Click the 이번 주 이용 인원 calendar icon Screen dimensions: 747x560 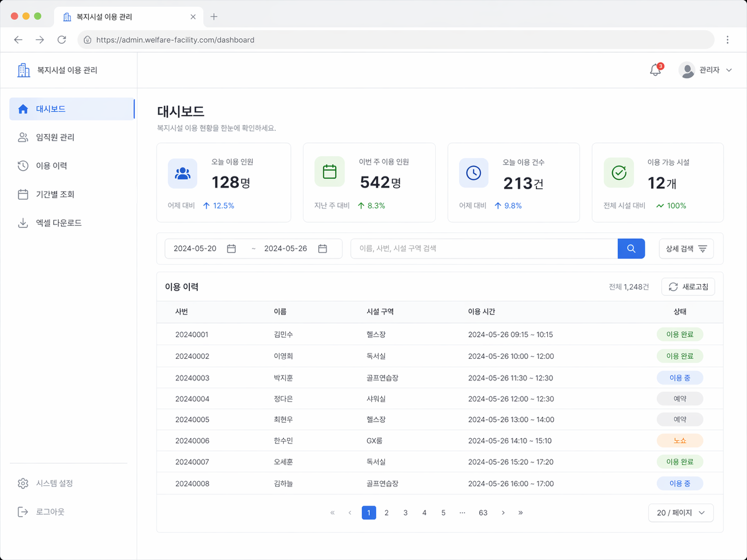click(x=330, y=172)
